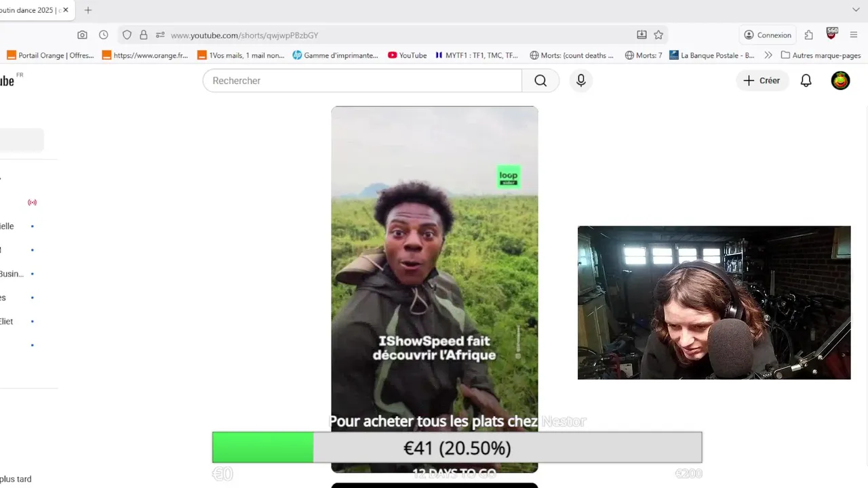Open the Morts: {count deaths bookmark
Viewport: 868px width, 488px height.
coord(571,56)
